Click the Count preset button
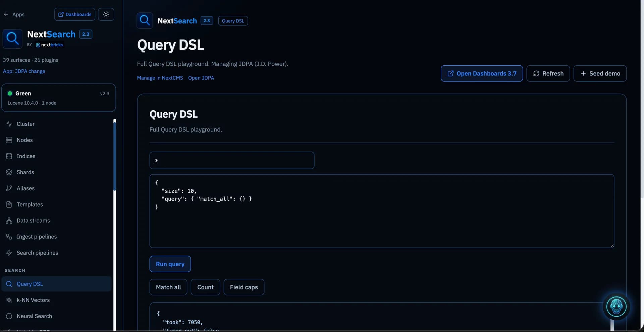The width and height of the screenshot is (644, 332). 205,287
